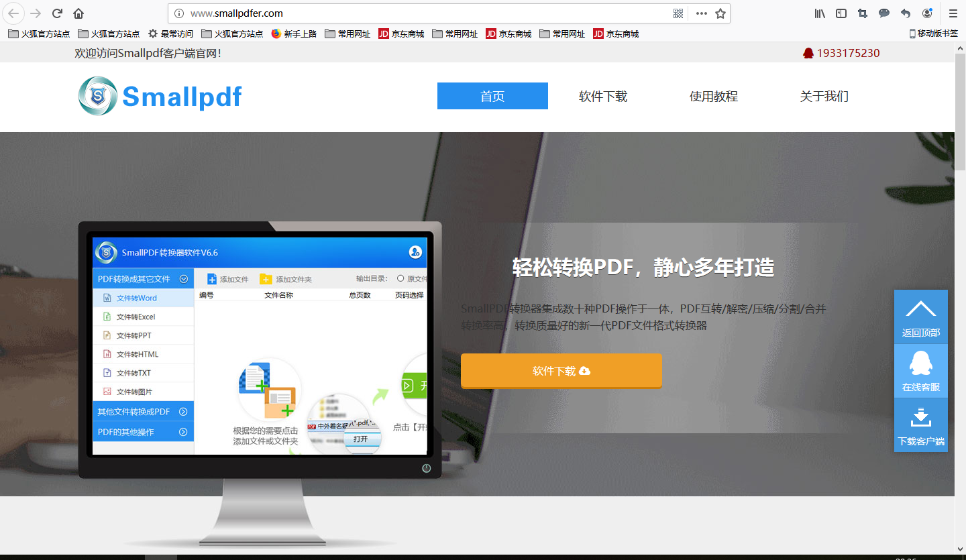Click 下载客户端 floating button
Screen dimensions: 966x560
[x=921, y=425]
